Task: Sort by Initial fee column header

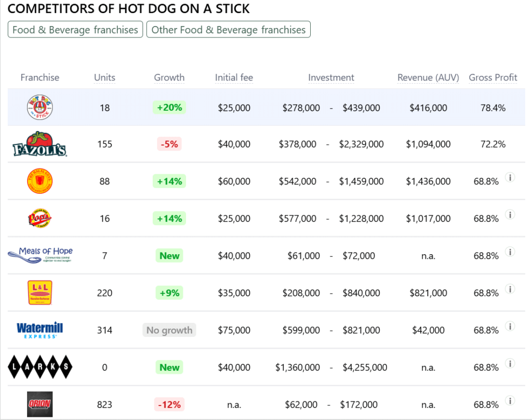Action: tap(234, 77)
